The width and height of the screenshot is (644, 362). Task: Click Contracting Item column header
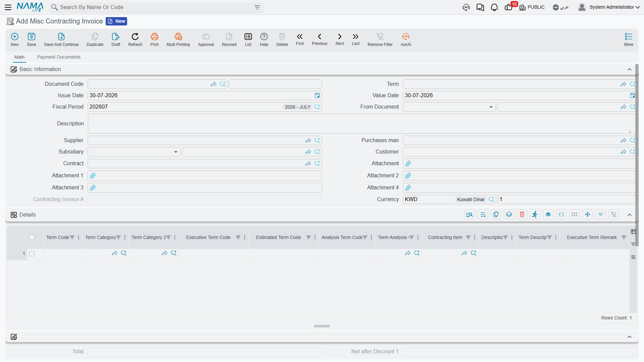[x=445, y=237]
